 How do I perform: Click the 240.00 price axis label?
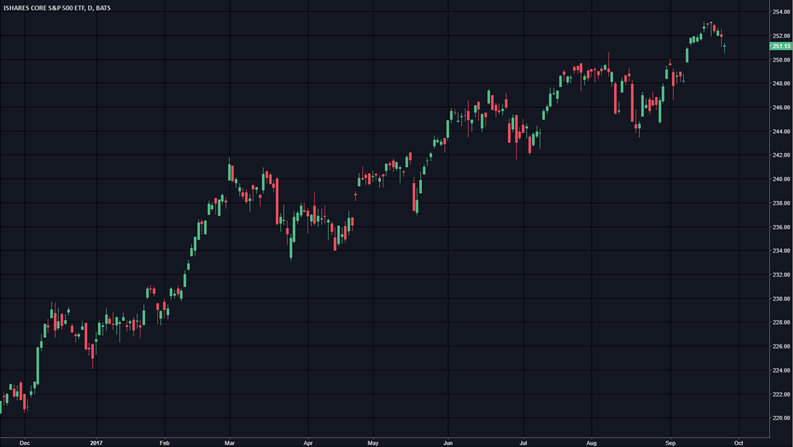click(781, 179)
